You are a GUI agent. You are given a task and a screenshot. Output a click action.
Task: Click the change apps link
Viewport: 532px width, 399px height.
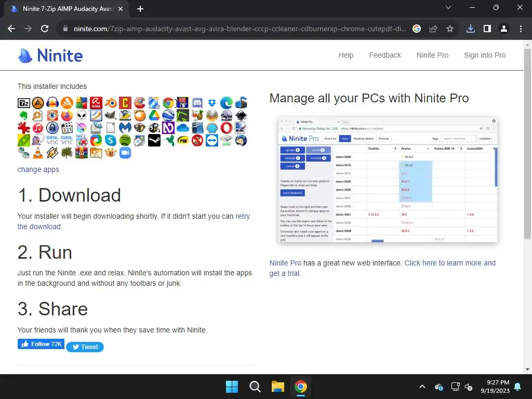[38, 169]
